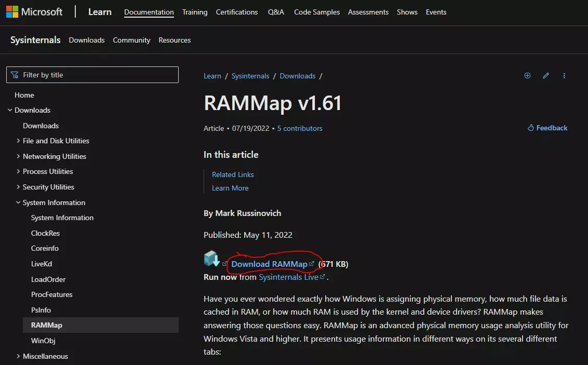Open WinObj in the sidebar
This screenshot has height=365, width=588.
[43, 341]
